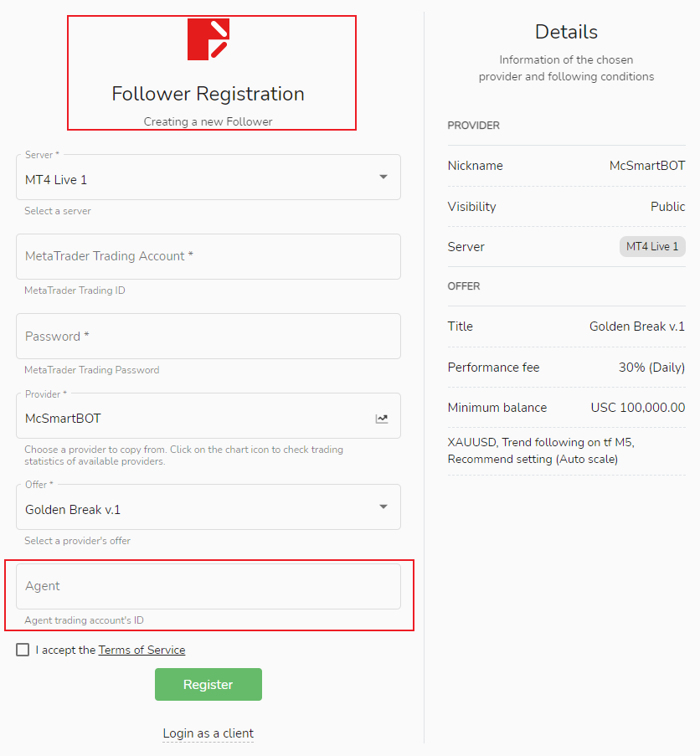The width and height of the screenshot is (700, 756).
Task: Expand the Offer dropdown arrow
Action: pyautogui.click(x=383, y=507)
